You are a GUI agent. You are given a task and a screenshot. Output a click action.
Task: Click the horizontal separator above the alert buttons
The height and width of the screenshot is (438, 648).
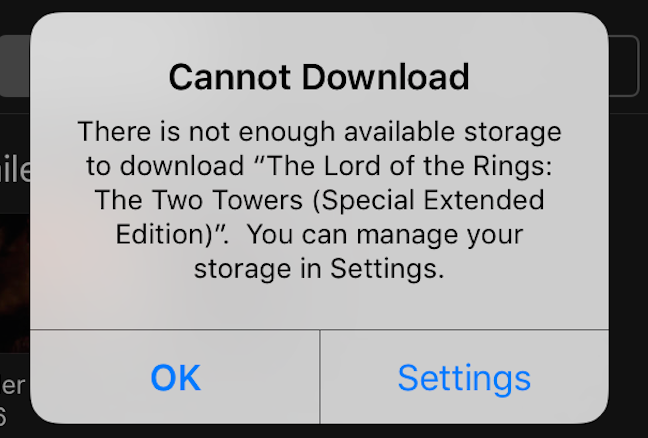[x=319, y=330]
